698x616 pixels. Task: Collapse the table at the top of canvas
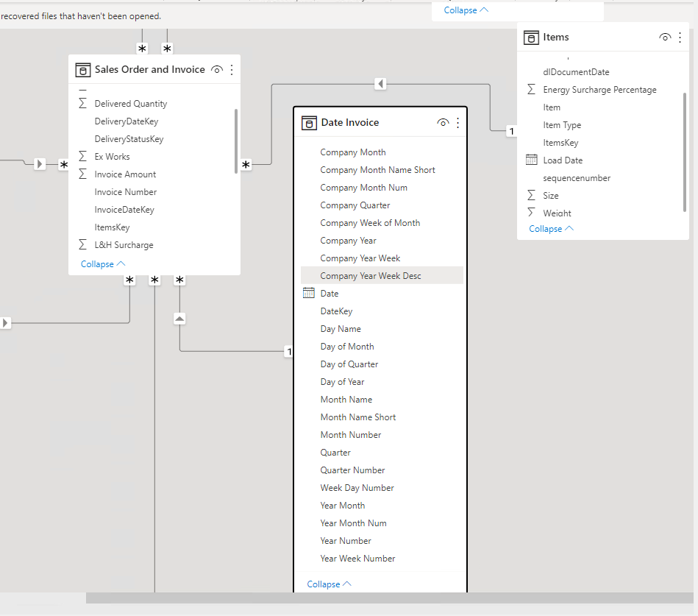pos(466,10)
